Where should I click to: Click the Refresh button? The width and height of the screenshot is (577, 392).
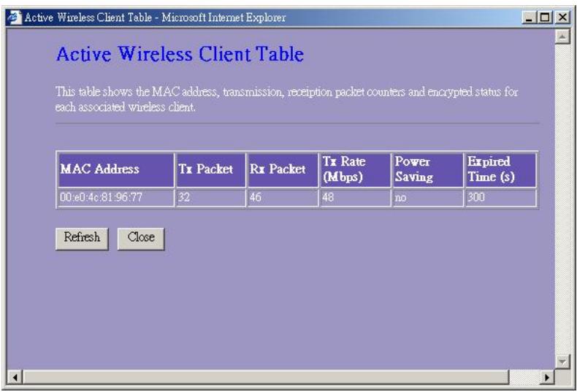tap(82, 239)
